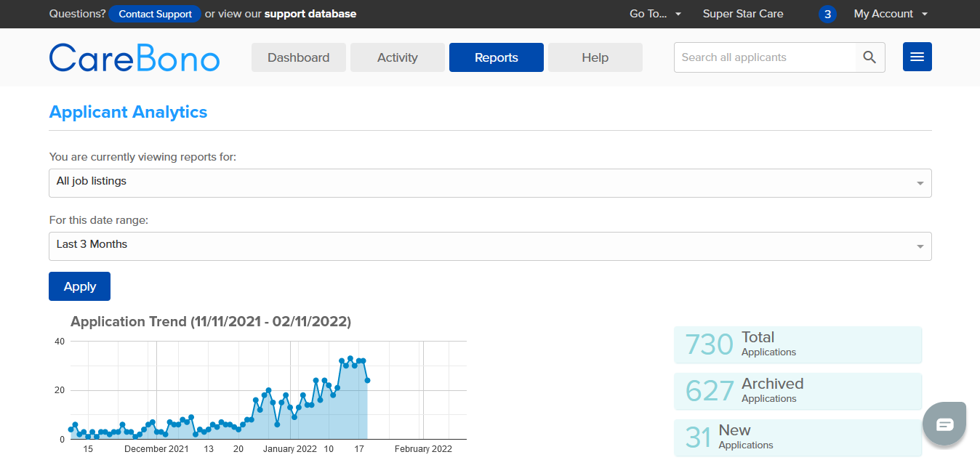Image resolution: width=980 pixels, height=460 pixels.
Task: Click the 31 New Applications card
Action: [798, 437]
